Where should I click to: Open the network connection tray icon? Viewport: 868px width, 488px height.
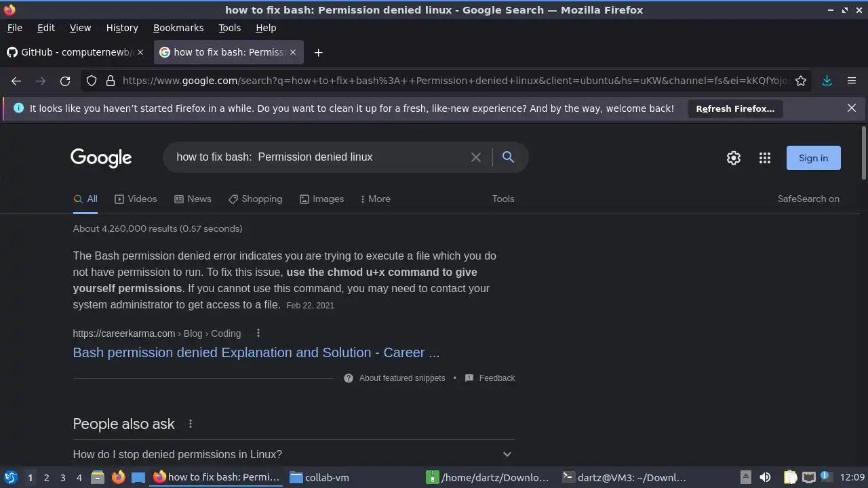808,477
